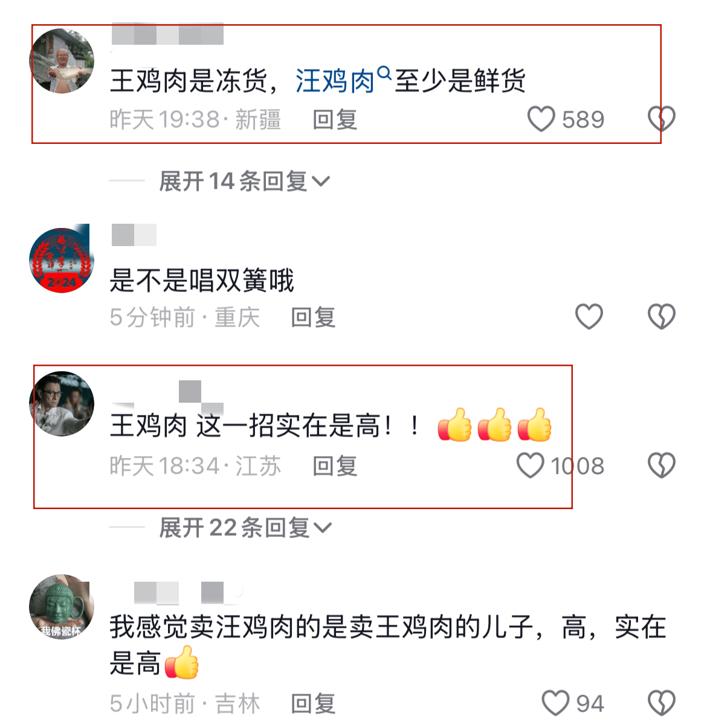Viewport: 707px width, 728px height.
Task: Dislike the Jilin comment with broken heart
Action: click(662, 703)
